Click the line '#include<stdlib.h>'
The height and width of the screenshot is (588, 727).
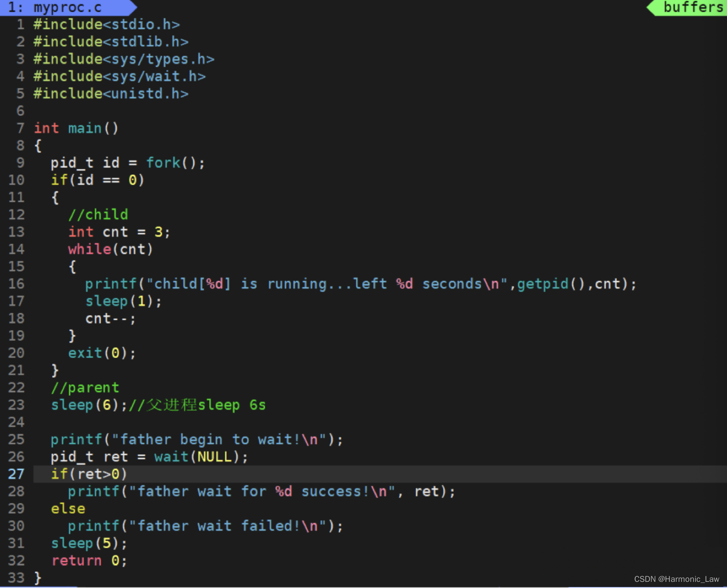click(111, 42)
